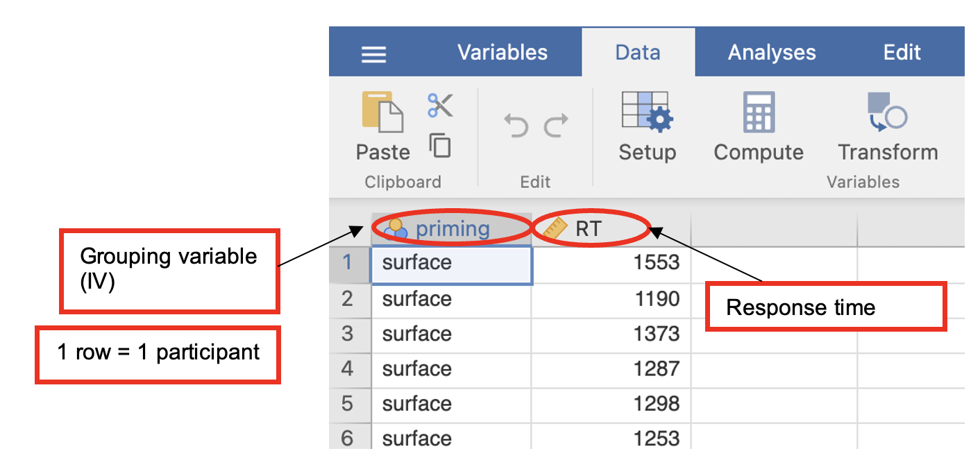
Task: Select the Data tab
Action: (638, 53)
